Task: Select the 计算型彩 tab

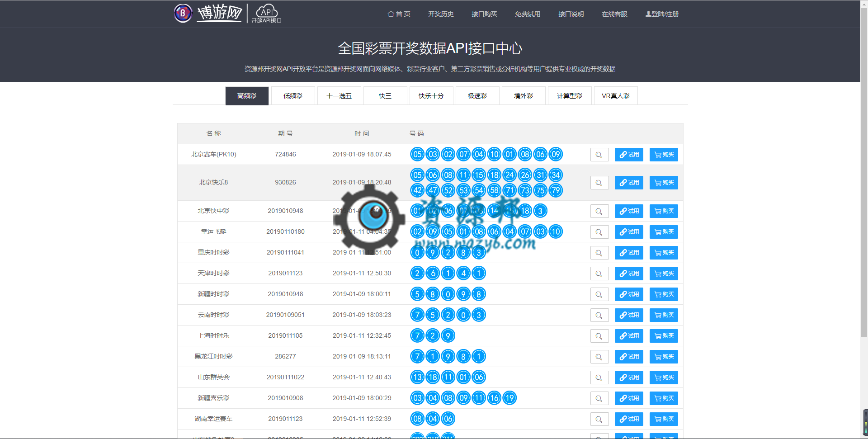Action: click(570, 96)
